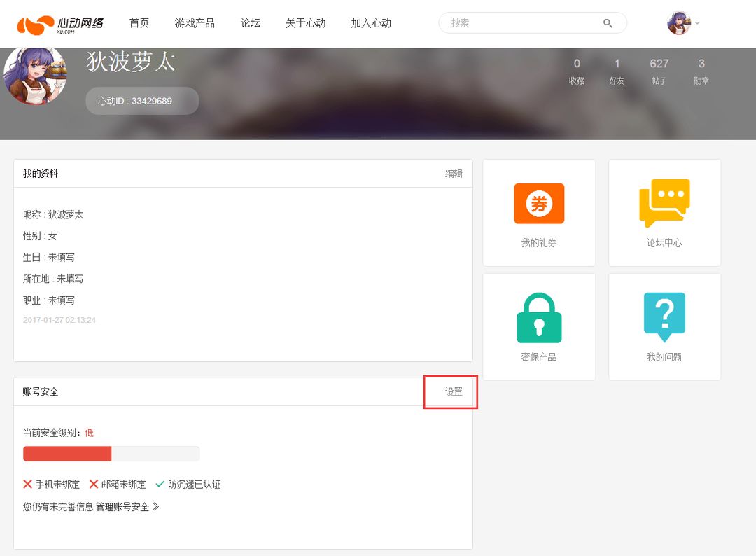This screenshot has width=756, height=556.
Task: Expand the user avatar dropdown arrow
Action: click(697, 22)
